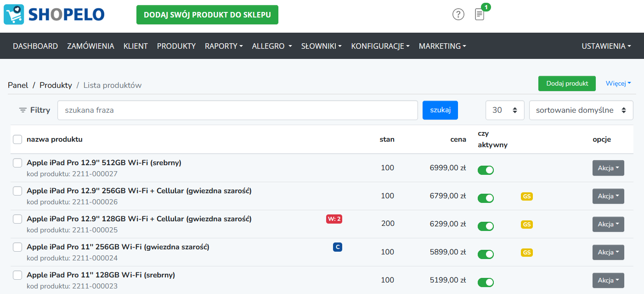Go to DASHBOARD in navigation
Screen dimensions: 644x294
point(35,46)
